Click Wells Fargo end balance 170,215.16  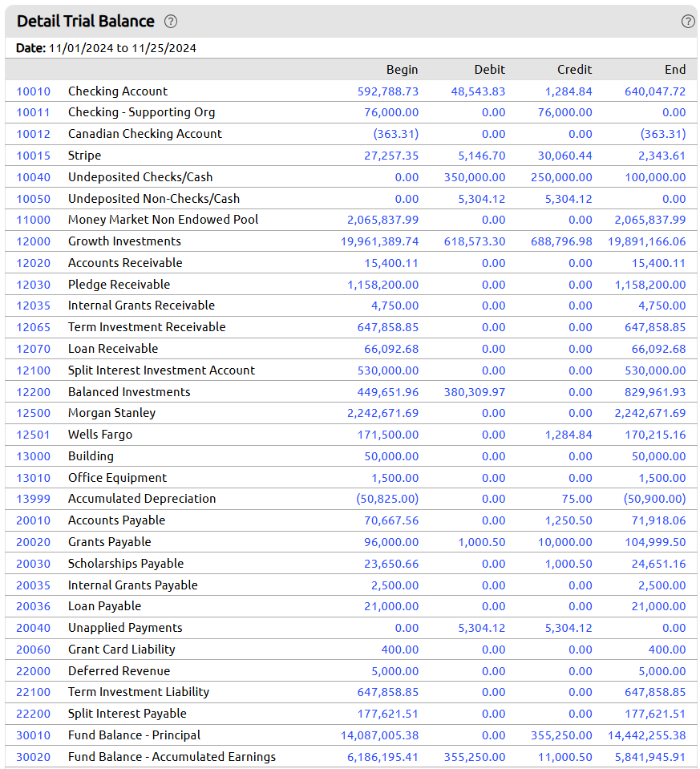655,435
